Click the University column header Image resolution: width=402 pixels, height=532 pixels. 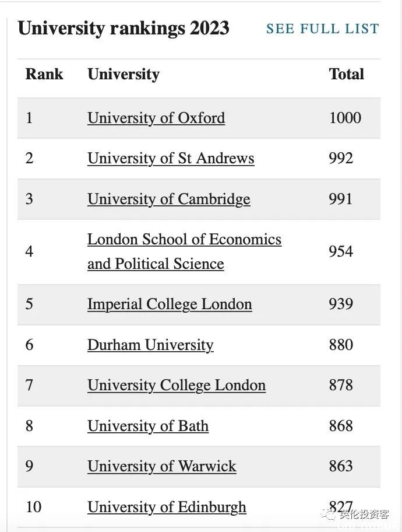click(x=124, y=74)
